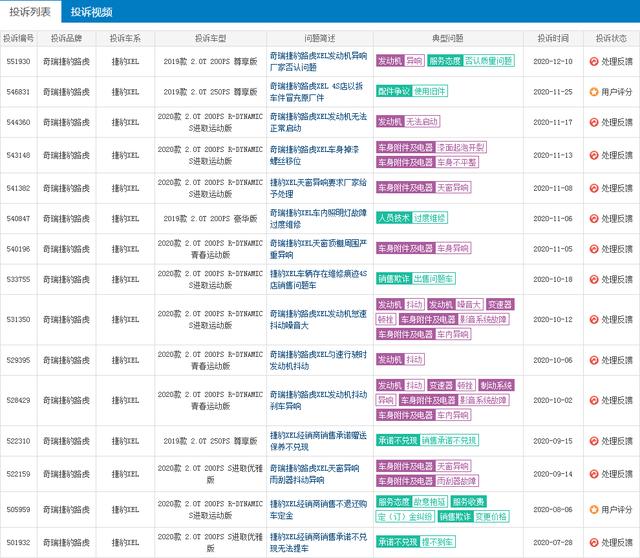The width and height of the screenshot is (640, 558).
Task: Open complaint about 4S店以拆车件冒充原厂件
Action: point(316,92)
